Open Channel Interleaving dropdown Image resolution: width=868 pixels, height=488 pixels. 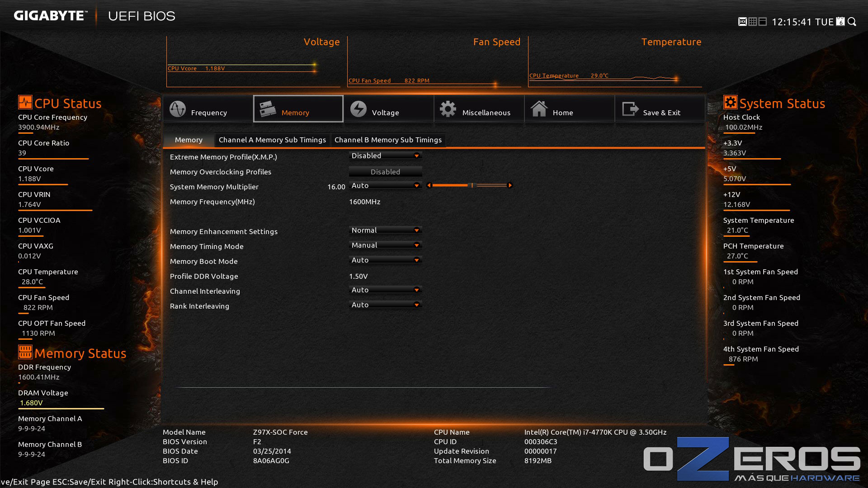[385, 290]
